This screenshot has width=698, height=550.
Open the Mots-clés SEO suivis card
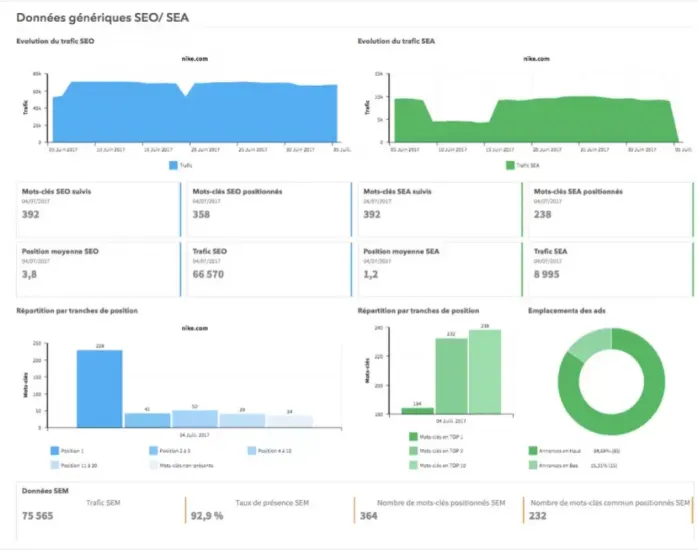[98, 209]
